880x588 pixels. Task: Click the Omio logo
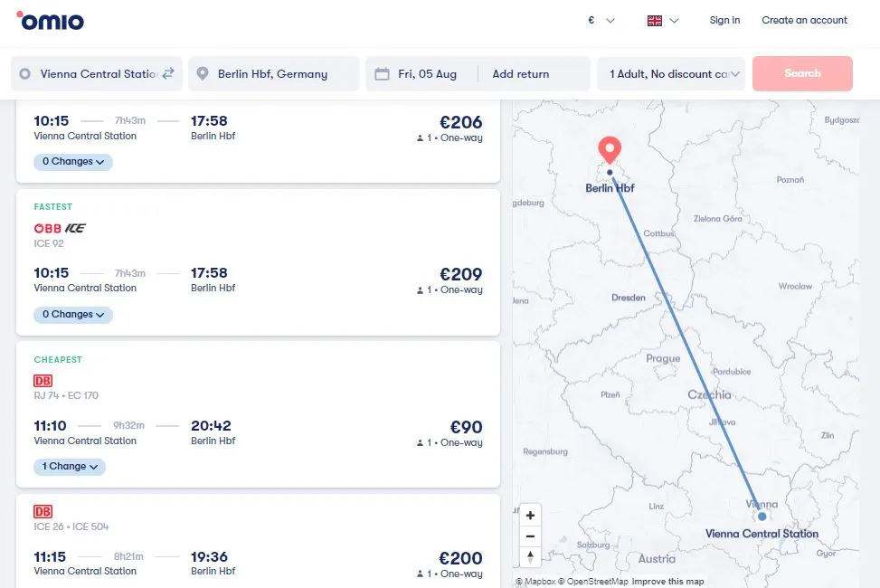50,20
